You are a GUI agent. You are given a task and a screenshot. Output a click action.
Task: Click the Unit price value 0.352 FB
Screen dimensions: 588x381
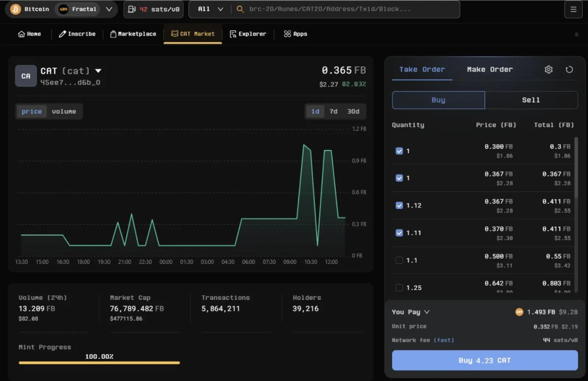[x=546, y=327]
